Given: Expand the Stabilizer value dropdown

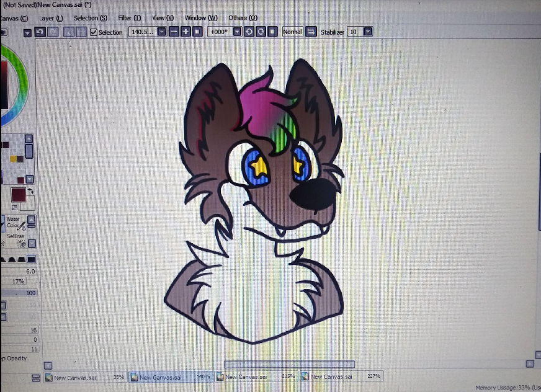Looking at the screenshot, I should (368, 32).
